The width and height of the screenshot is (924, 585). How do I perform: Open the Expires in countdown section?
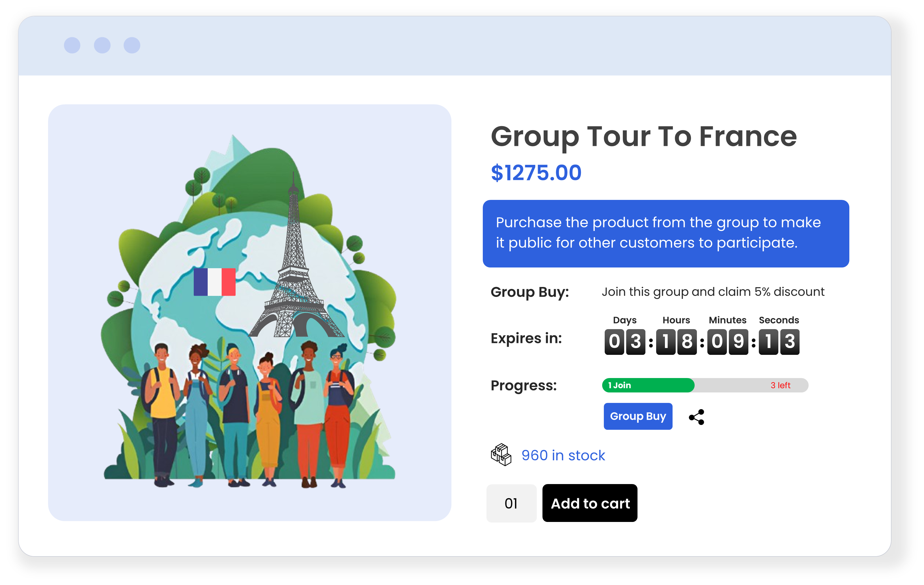pyautogui.click(x=526, y=338)
